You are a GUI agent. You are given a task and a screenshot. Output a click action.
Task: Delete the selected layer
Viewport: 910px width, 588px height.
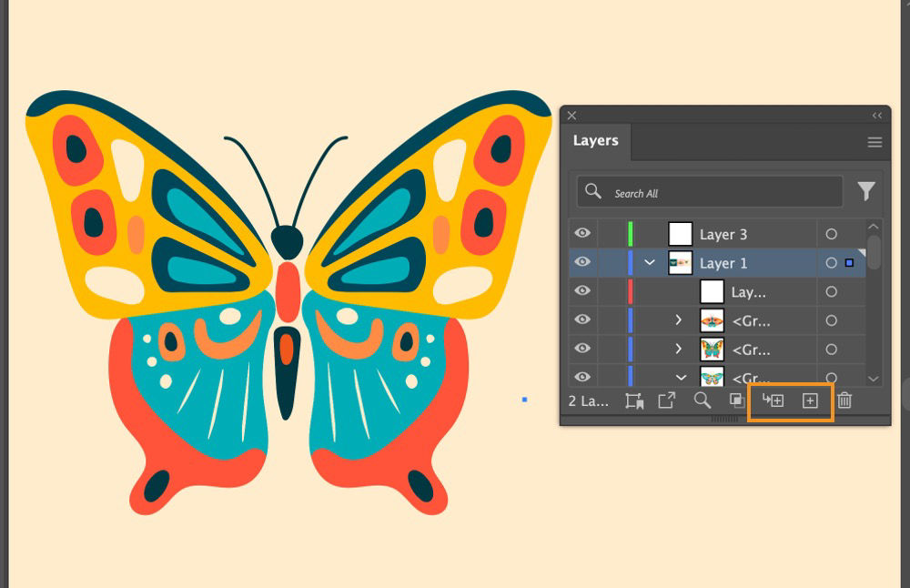[844, 400]
